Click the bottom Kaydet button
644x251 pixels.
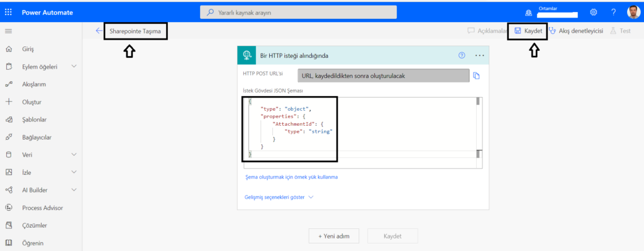coord(392,236)
